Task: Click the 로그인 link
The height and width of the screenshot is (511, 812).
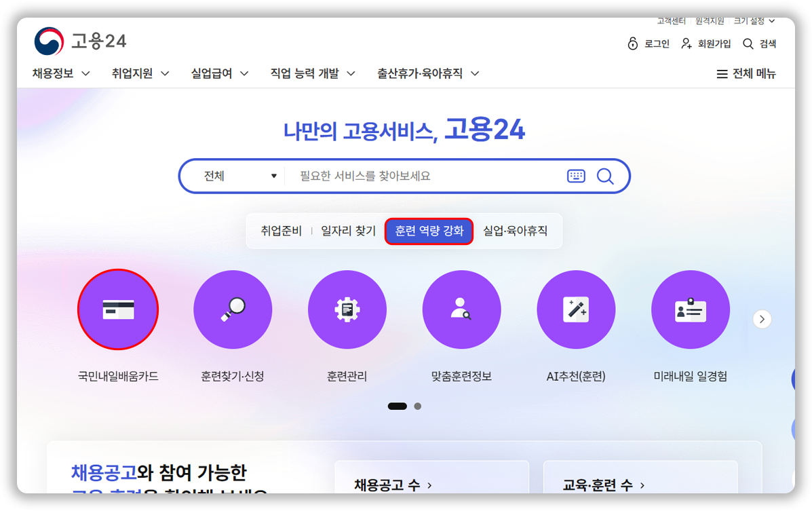Action: pyautogui.click(x=649, y=43)
